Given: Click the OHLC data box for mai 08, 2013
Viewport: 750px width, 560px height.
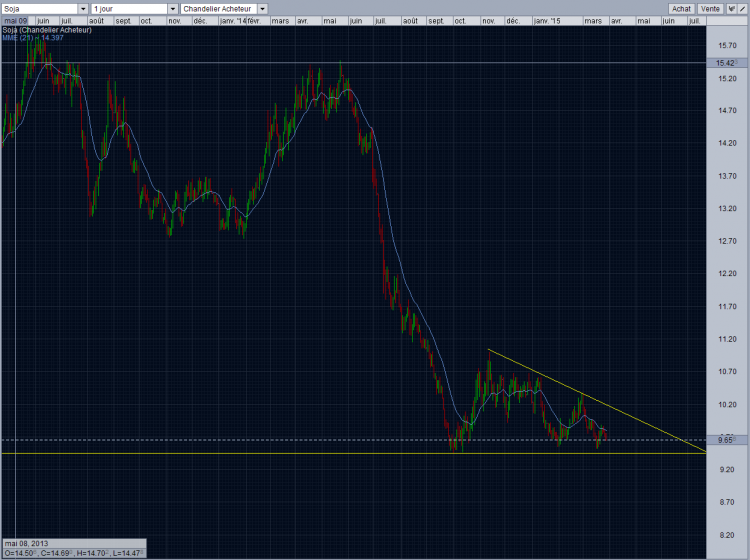Looking at the screenshot, I should pyautogui.click(x=74, y=549).
